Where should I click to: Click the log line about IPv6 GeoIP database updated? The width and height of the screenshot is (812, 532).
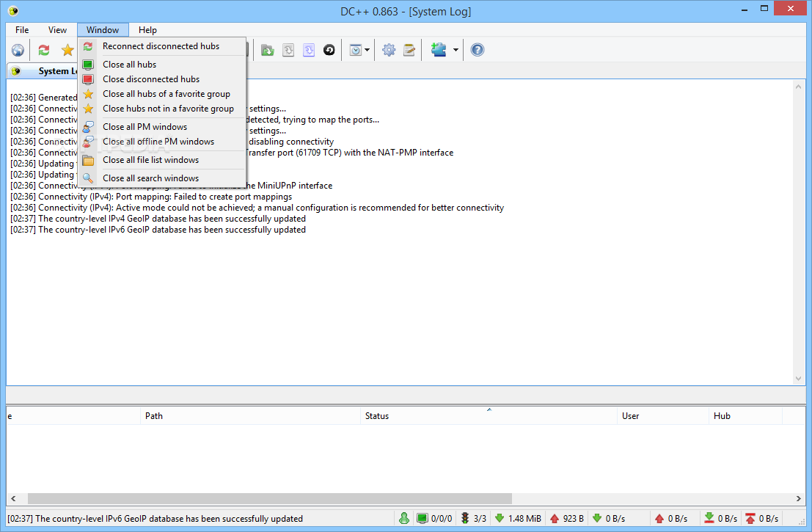click(x=158, y=230)
